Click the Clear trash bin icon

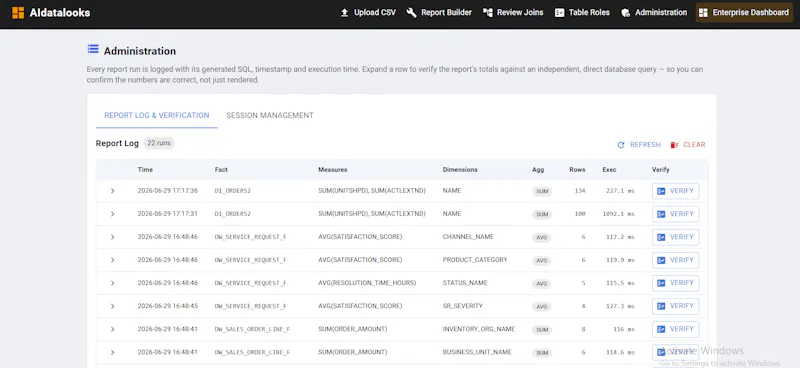674,145
